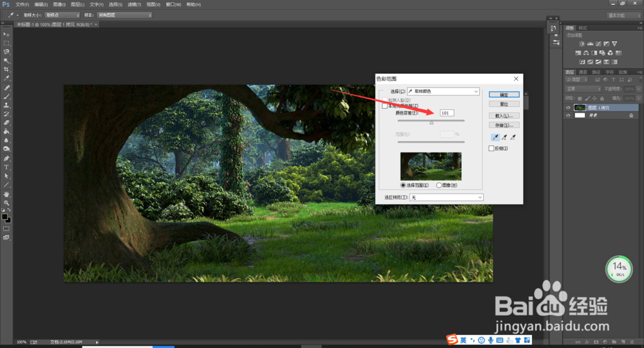Open the Sample Size (取样大小) dropdown
The image size is (644, 348).
coord(62,15)
